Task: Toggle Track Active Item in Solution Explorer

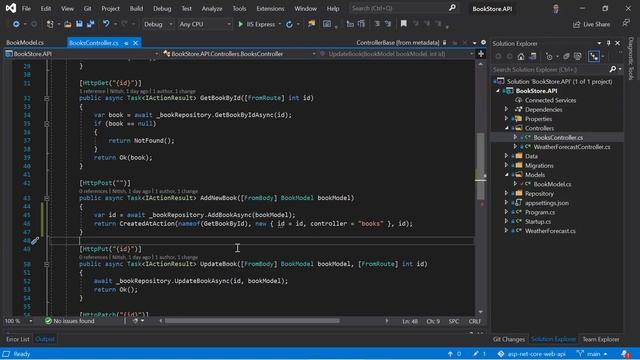Action: [594, 57]
